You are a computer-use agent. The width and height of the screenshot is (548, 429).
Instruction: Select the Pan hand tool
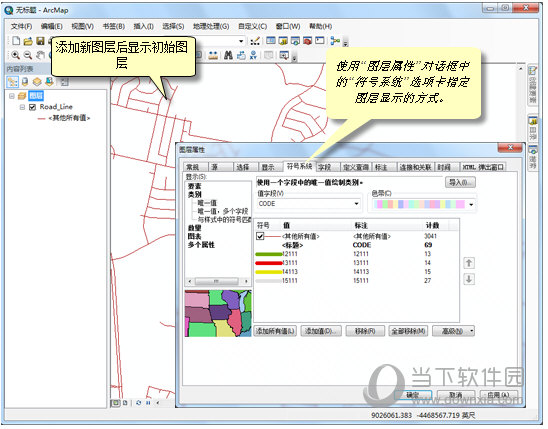pyautogui.click(x=41, y=55)
